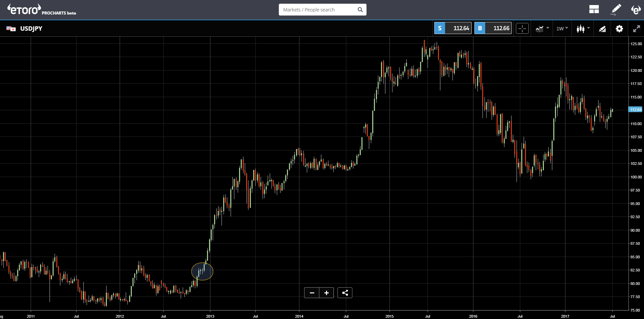The image size is (644, 319).
Task: Open chart settings gear
Action: point(619,29)
